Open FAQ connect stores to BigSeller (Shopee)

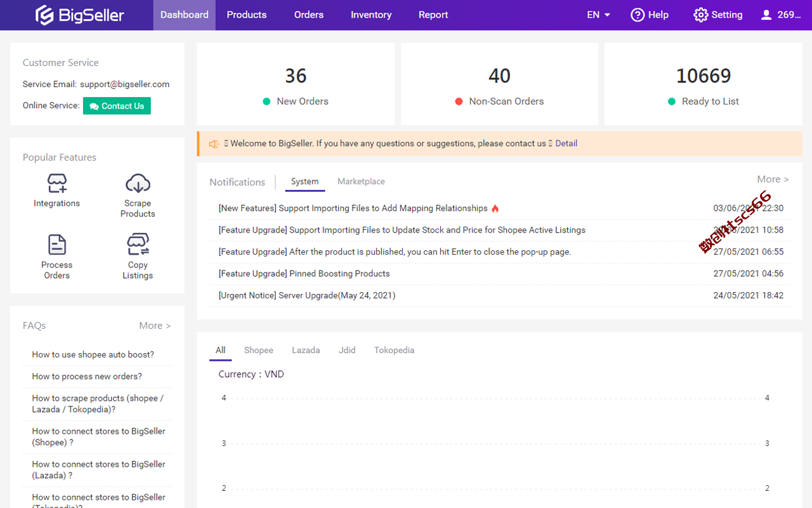point(99,437)
